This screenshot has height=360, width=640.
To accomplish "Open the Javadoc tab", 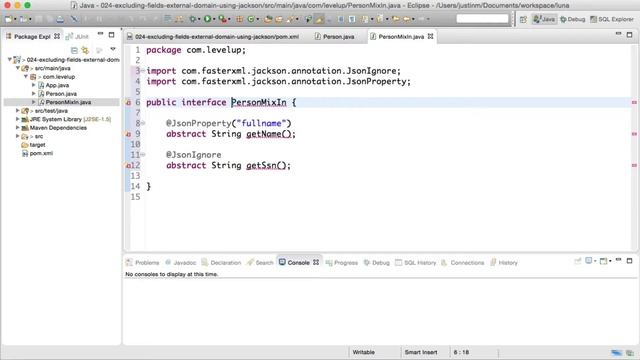I will point(180,262).
